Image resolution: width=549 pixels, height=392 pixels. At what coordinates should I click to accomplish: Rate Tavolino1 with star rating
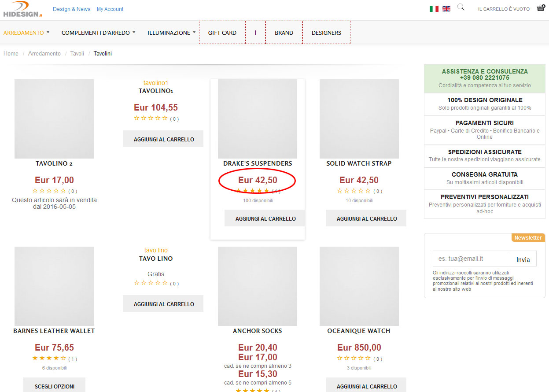[x=151, y=118]
